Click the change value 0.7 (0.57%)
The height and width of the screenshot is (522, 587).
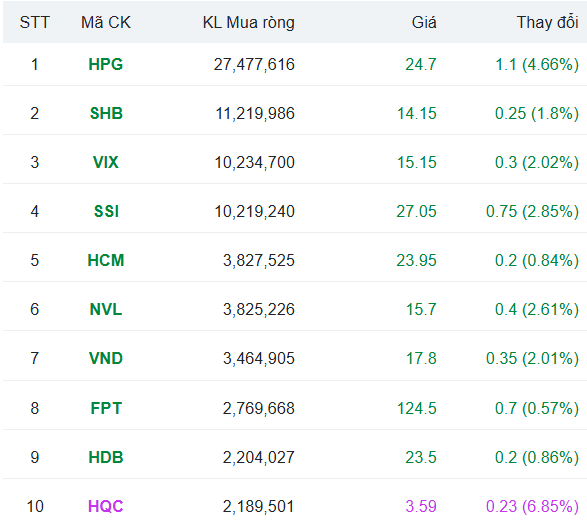coord(537,409)
